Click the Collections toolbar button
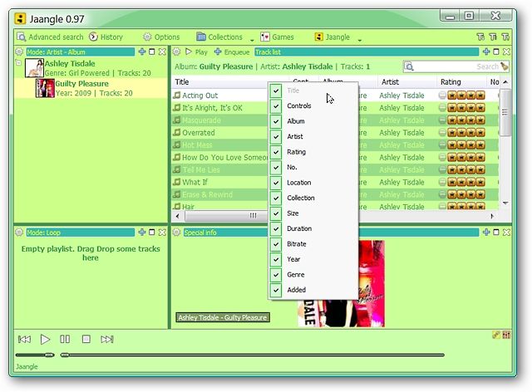Image resolution: width=532 pixels, height=392 pixels. 219,37
